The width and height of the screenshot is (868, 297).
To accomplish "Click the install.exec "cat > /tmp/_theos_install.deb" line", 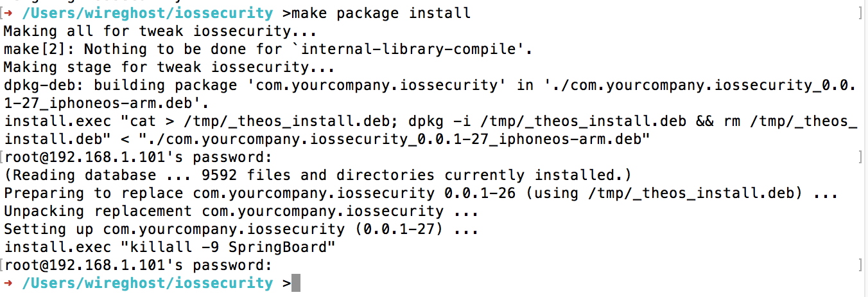I will coord(430,121).
